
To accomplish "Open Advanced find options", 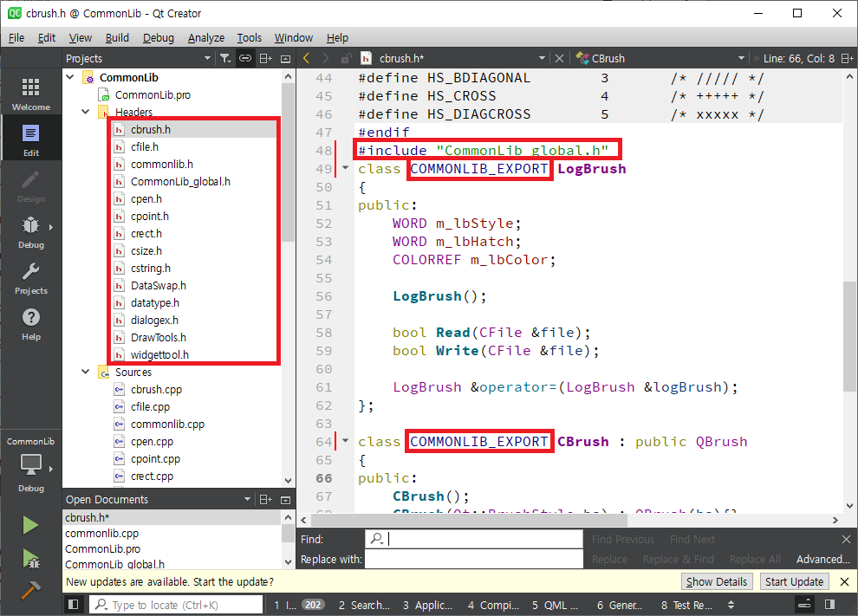I will [x=822, y=559].
